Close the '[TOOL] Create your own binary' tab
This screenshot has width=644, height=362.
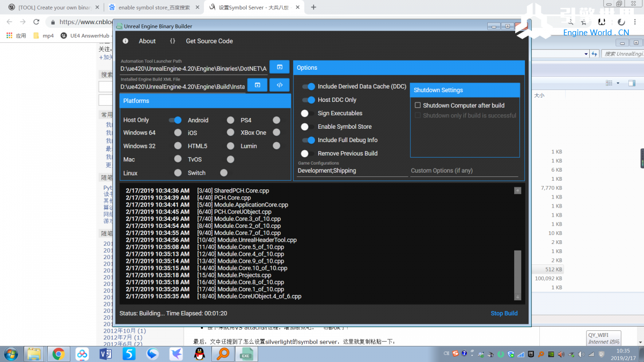click(97, 8)
